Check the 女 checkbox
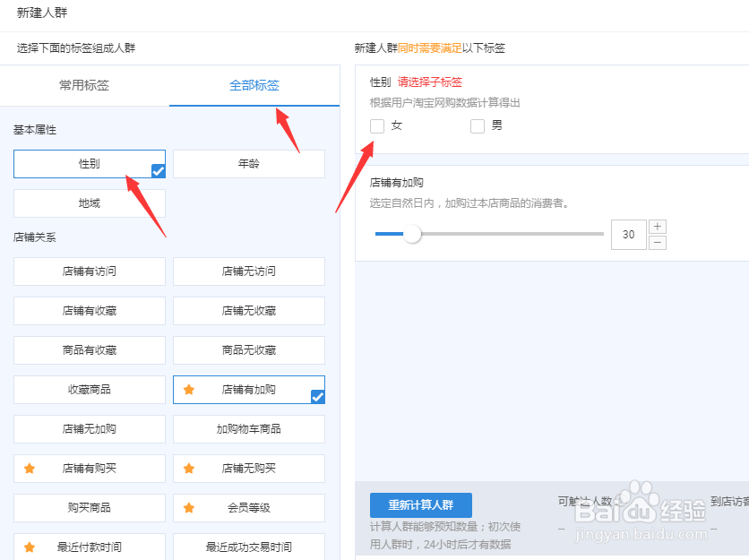Image resolution: width=749 pixels, height=560 pixels. 377,126
